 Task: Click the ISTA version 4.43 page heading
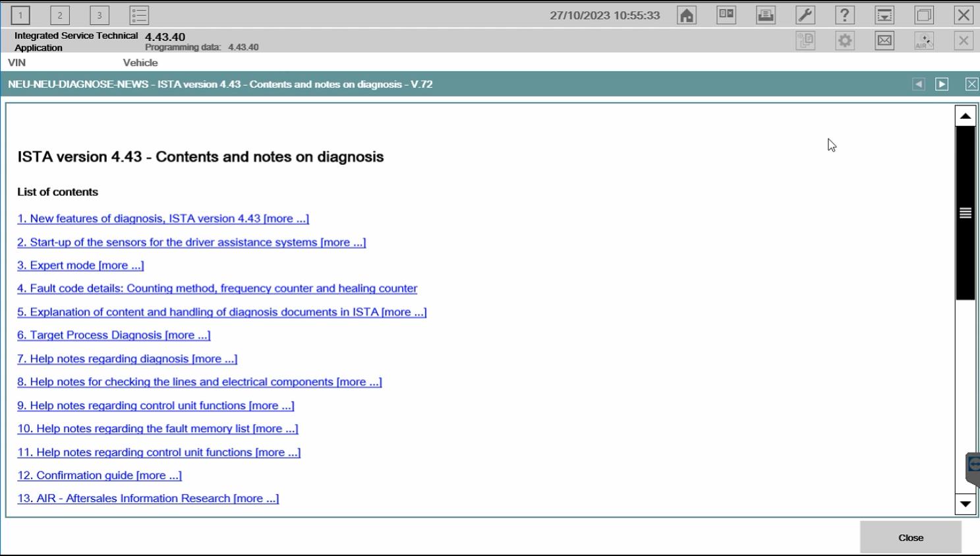click(x=200, y=157)
